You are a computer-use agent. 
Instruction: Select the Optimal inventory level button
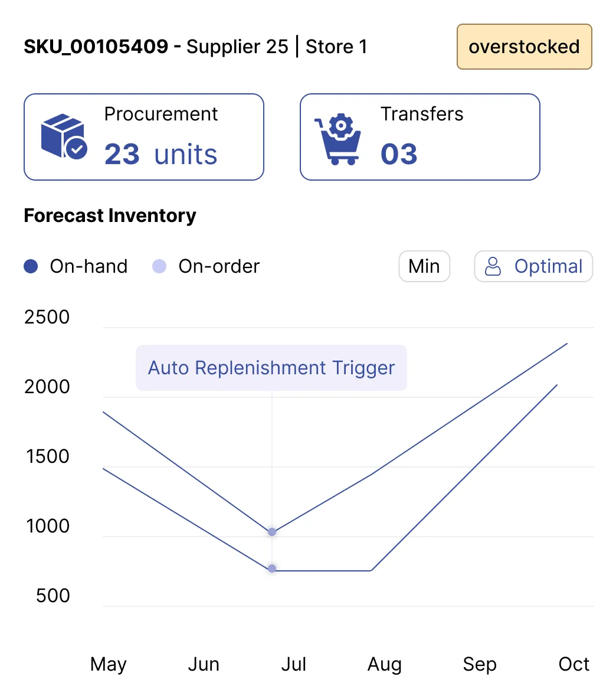click(533, 267)
